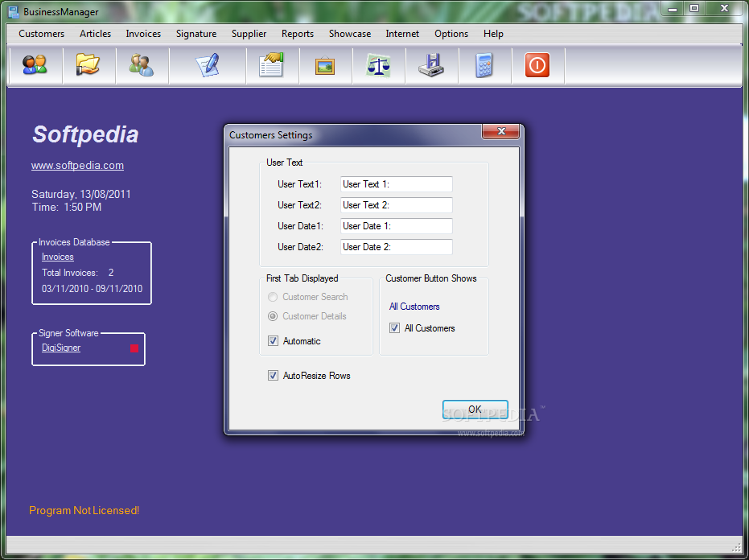Viewport: 749px width, 560px height.
Task: Click the Showcase picture frame icon
Action: 325,65
